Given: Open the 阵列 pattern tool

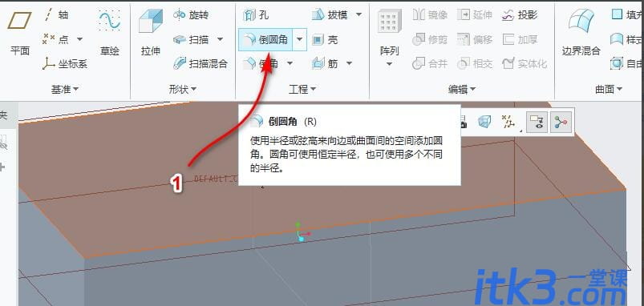Looking at the screenshot, I should (x=389, y=33).
